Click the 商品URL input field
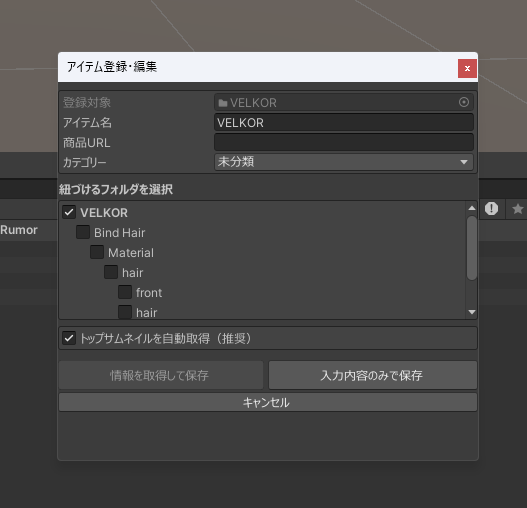This screenshot has width=527, height=508. pyautogui.click(x=344, y=142)
